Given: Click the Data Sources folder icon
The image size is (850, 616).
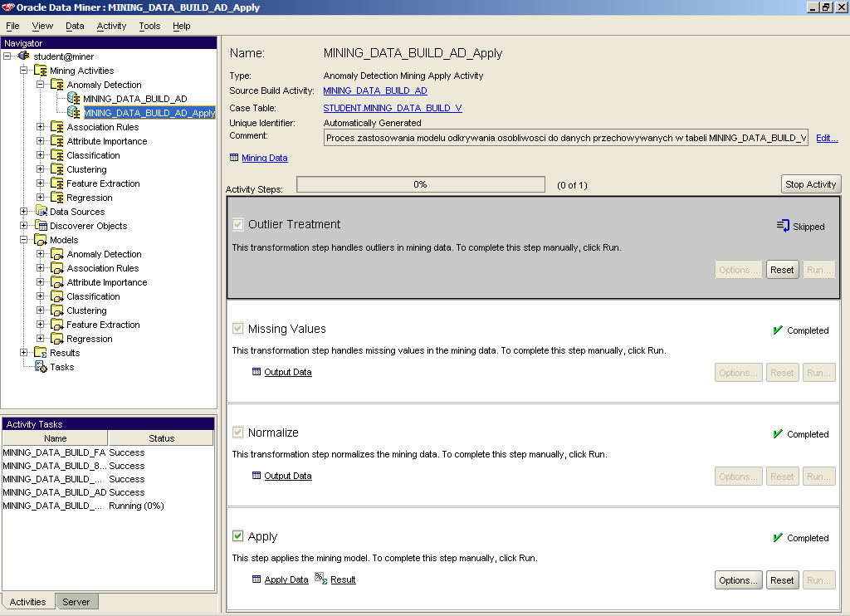Looking at the screenshot, I should [x=42, y=211].
